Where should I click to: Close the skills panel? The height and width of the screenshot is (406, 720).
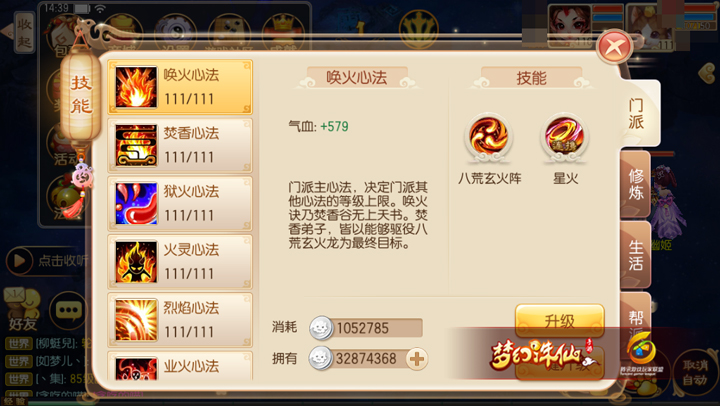point(614,47)
